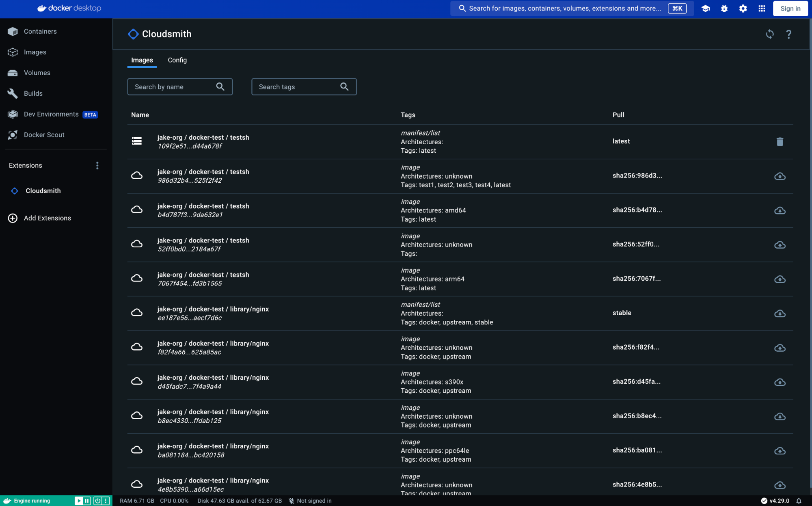Click magnifier icon in Search by name

pos(220,86)
